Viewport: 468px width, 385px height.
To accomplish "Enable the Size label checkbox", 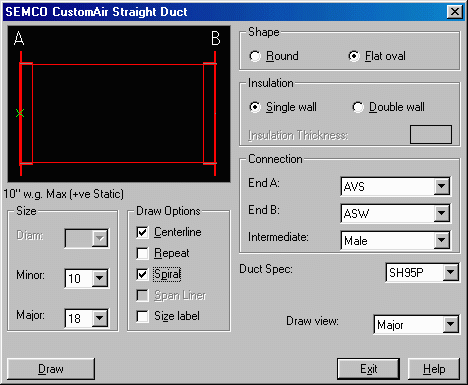I will (x=142, y=316).
